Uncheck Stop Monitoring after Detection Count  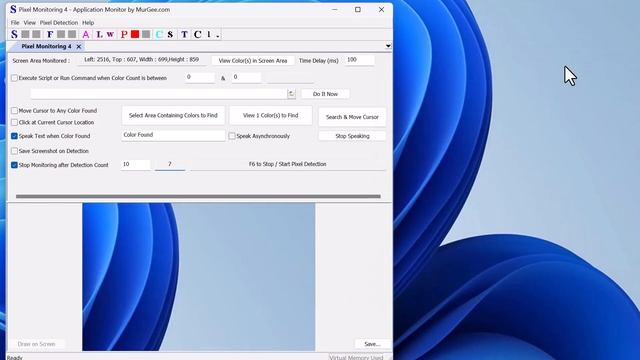(x=14, y=165)
